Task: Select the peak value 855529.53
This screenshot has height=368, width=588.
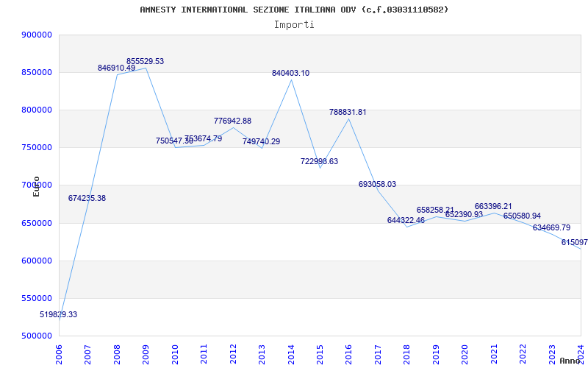Action: point(145,61)
